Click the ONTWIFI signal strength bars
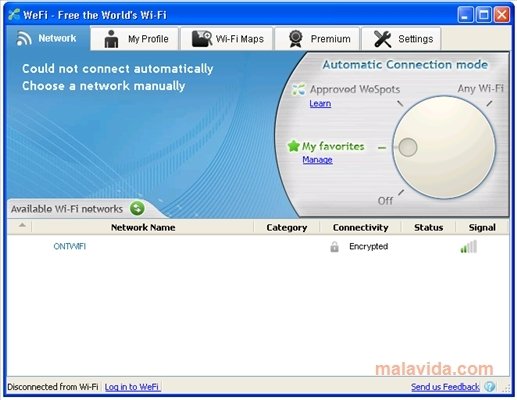This screenshot has height=400, width=517. click(x=469, y=247)
